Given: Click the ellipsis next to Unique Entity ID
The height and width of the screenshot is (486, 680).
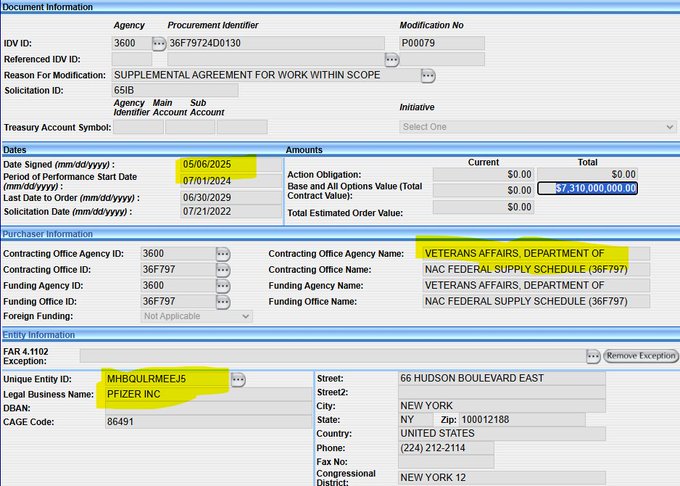Looking at the screenshot, I should click(x=238, y=379).
